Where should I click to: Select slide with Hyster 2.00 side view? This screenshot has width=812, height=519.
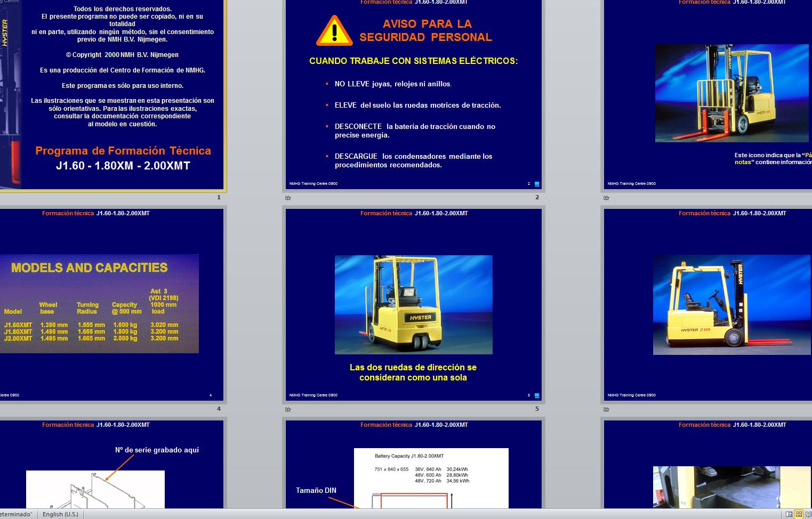point(708,305)
